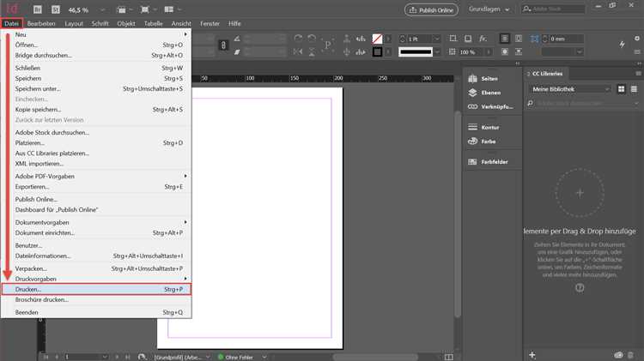
Task: Choose Platzieren... menu entry
Action: point(96,142)
